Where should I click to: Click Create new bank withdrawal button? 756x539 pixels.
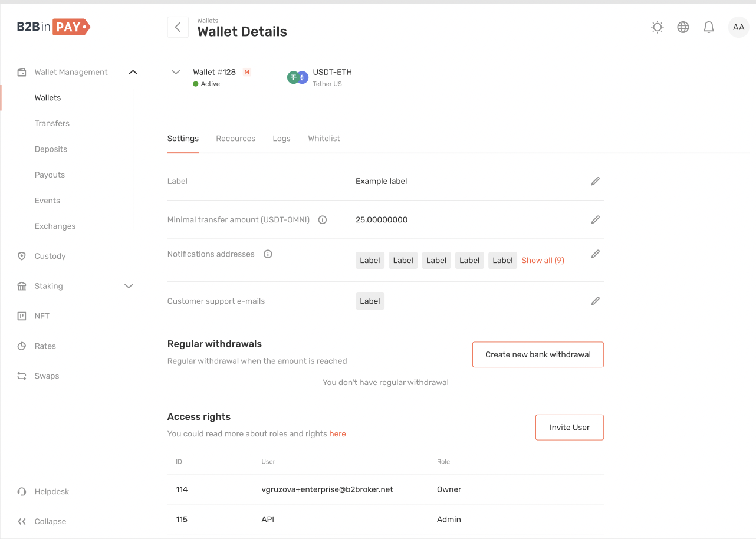point(538,354)
